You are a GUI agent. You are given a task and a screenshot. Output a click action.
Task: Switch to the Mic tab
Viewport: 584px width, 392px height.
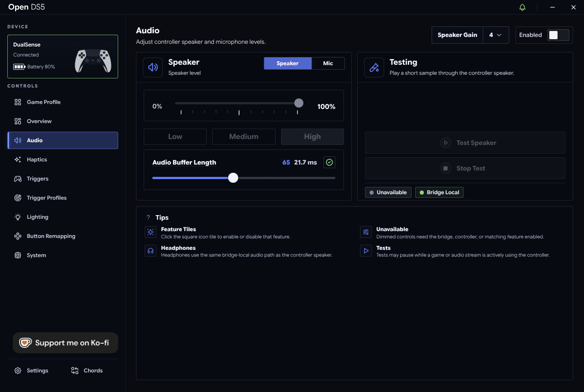tap(328, 63)
